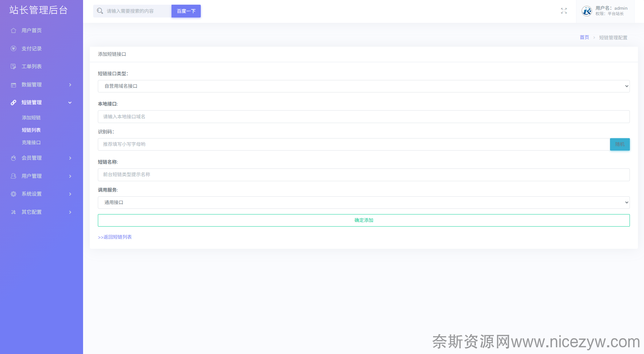
Task: Open the 短链接口类型 dropdown
Action: [x=364, y=86]
